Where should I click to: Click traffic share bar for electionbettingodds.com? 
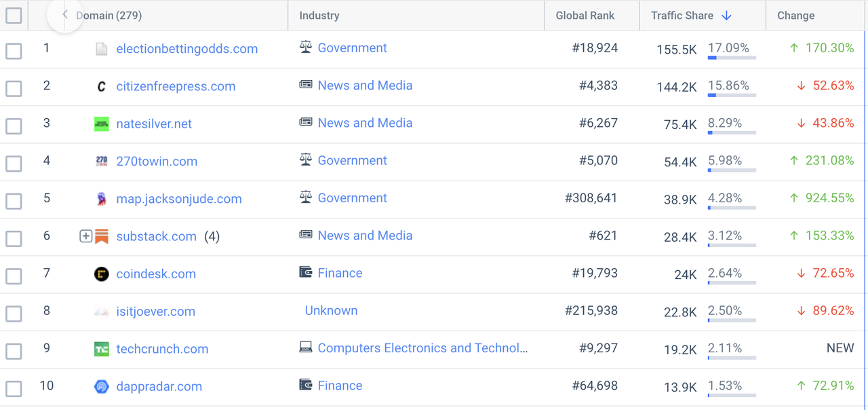pyautogui.click(x=731, y=58)
